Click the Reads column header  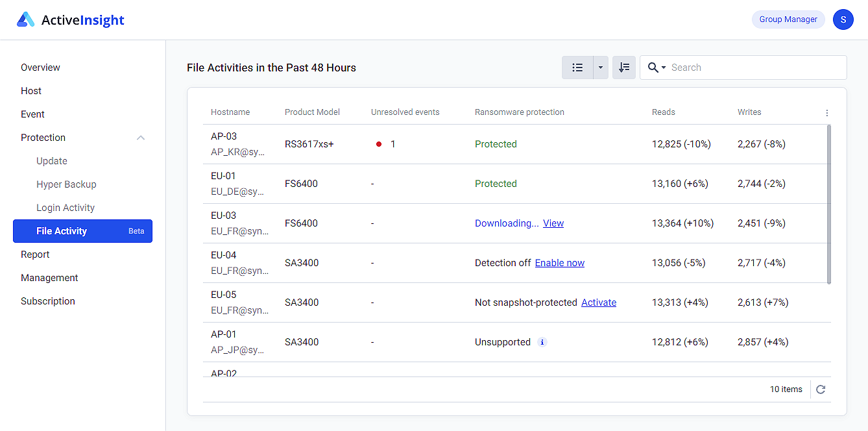(x=664, y=112)
